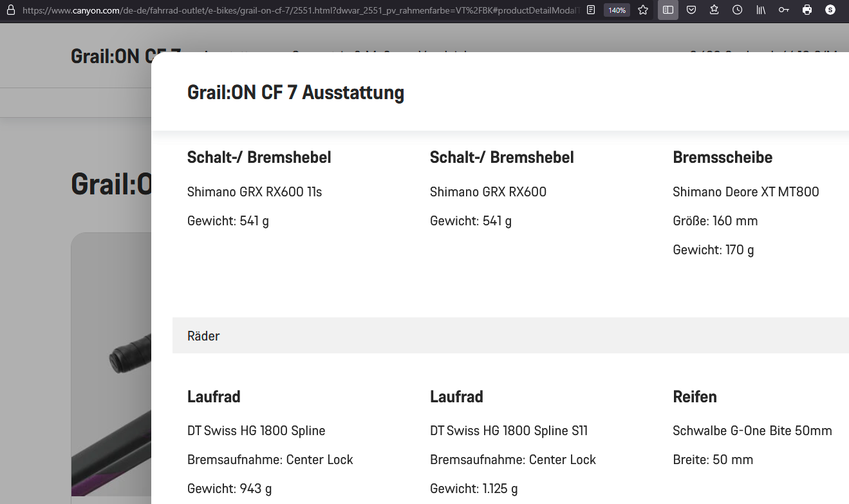Click the Shimano Deore XT MT800 entry
The width and height of the screenshot is (849, 504).
tap(745, 192)
